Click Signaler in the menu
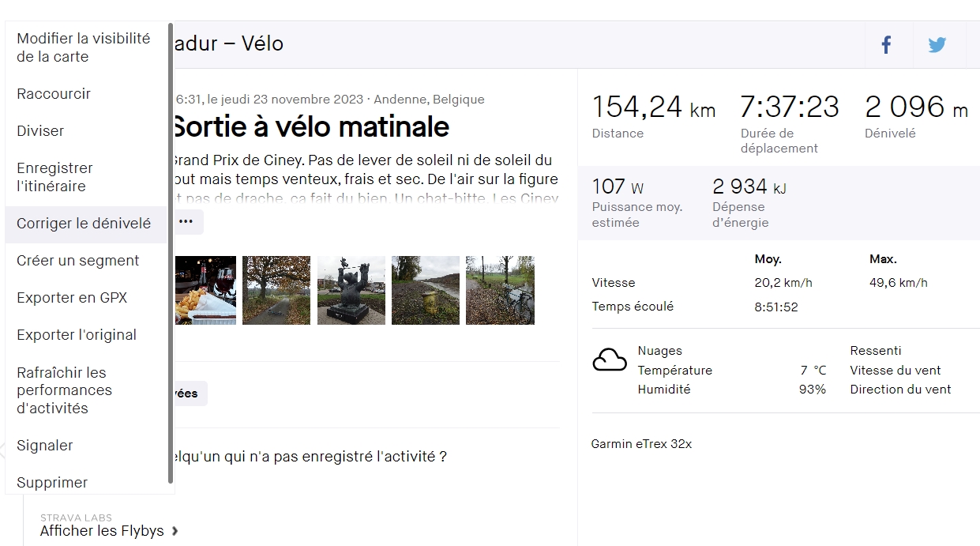 45,446
